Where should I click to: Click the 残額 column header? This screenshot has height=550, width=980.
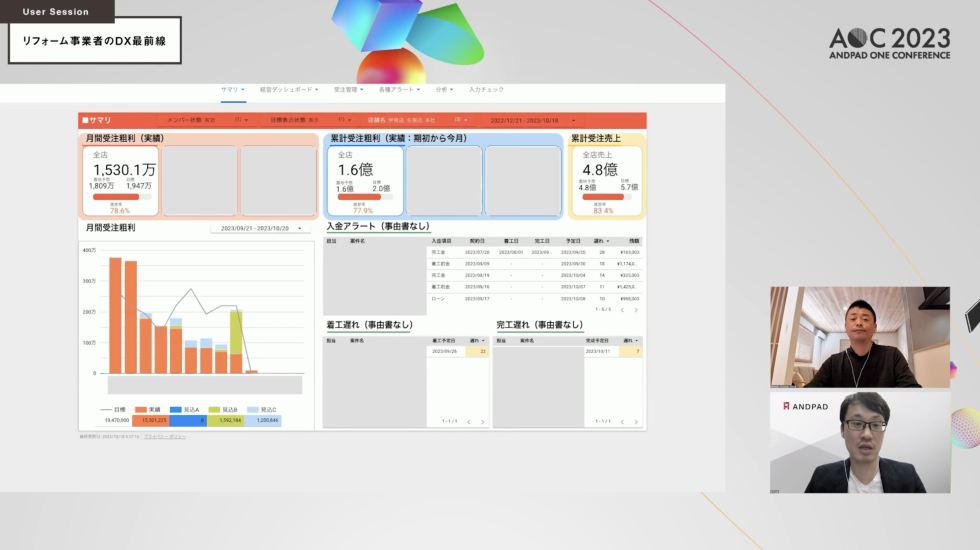(x=634, y=241)
